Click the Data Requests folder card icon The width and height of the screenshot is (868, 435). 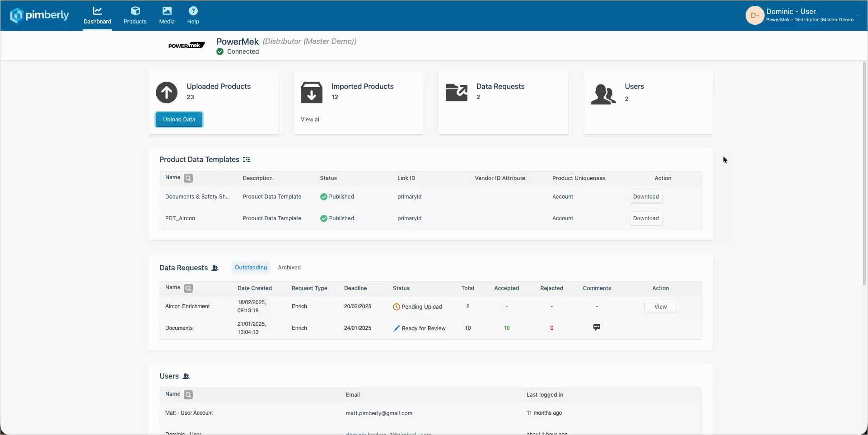(457, 93)
